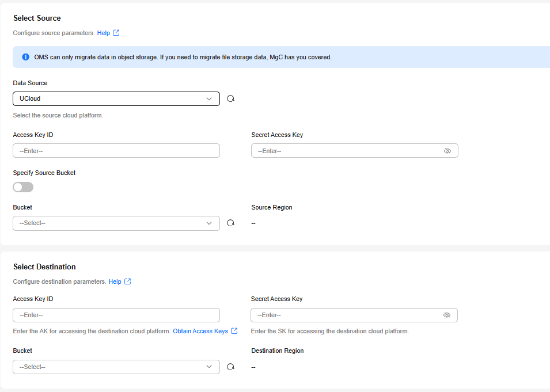Open external link icon beside source Help
Viewport: 550px width, 392px height.
click(116, 33)
